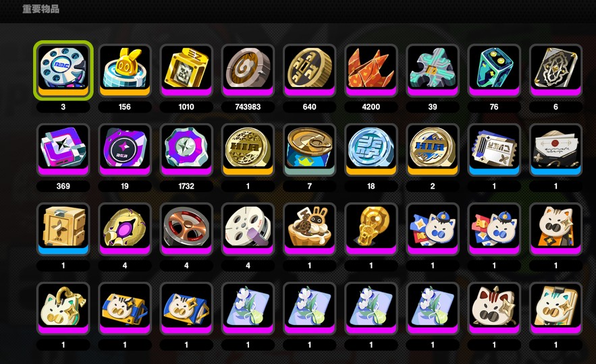
Task: Click the gold HIA coin with count 1
Action: pos(248,150)
